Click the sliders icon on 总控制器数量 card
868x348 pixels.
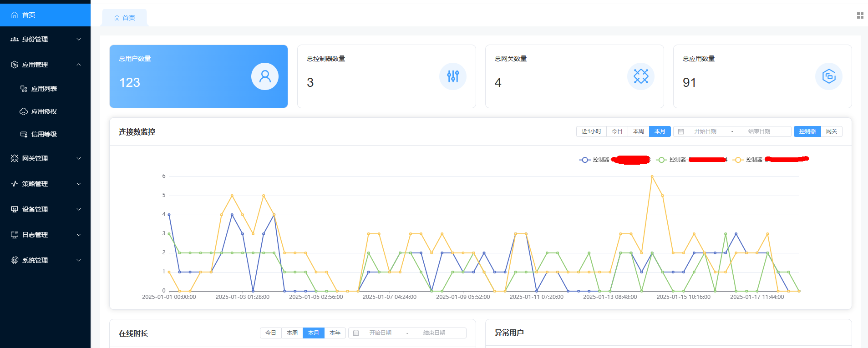click(452, 76)
